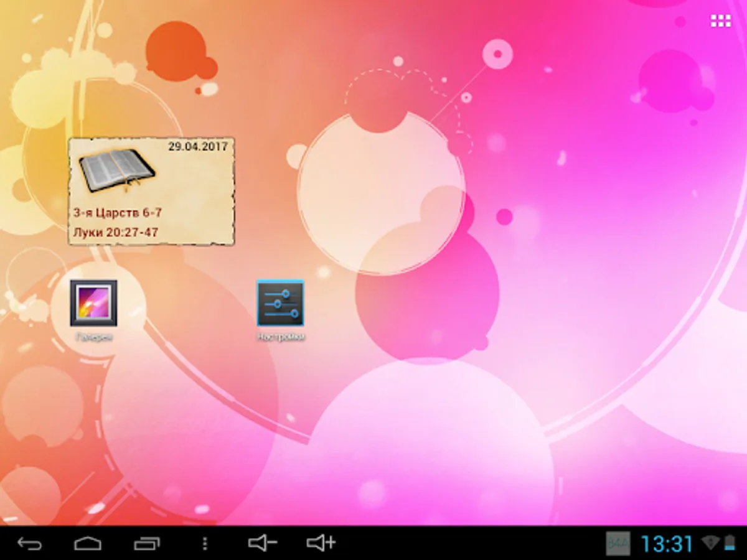Screen dimensions: 747x560
Task: Open the three-dot menu in navigation bar
Action: (x=205, y=543)
